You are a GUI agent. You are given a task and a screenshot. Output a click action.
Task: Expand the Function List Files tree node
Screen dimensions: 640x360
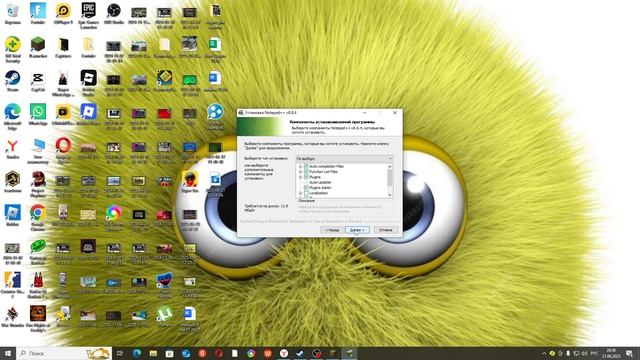(x=300, y=171)
